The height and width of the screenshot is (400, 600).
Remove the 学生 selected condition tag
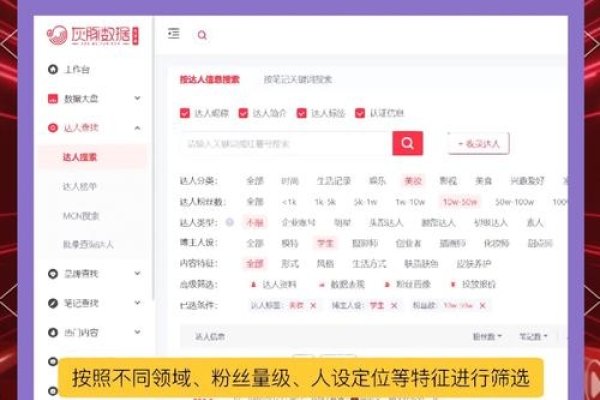tap(394, 305)
